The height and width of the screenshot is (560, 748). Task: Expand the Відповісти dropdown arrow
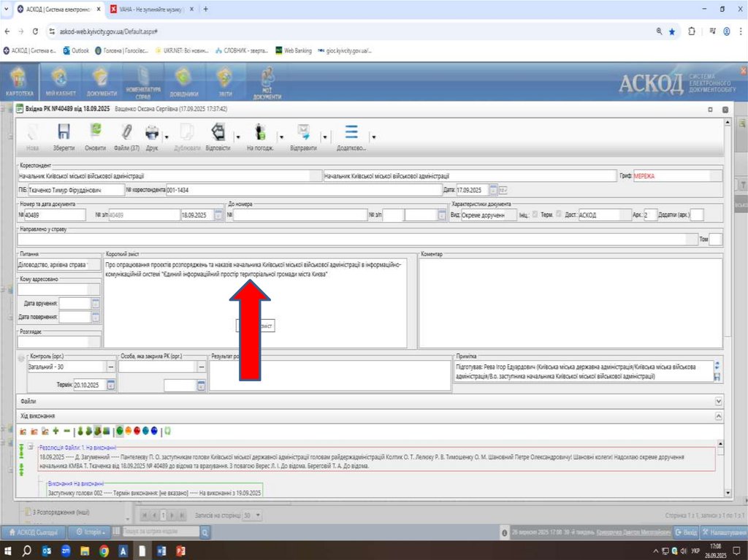tap(237, 137)
